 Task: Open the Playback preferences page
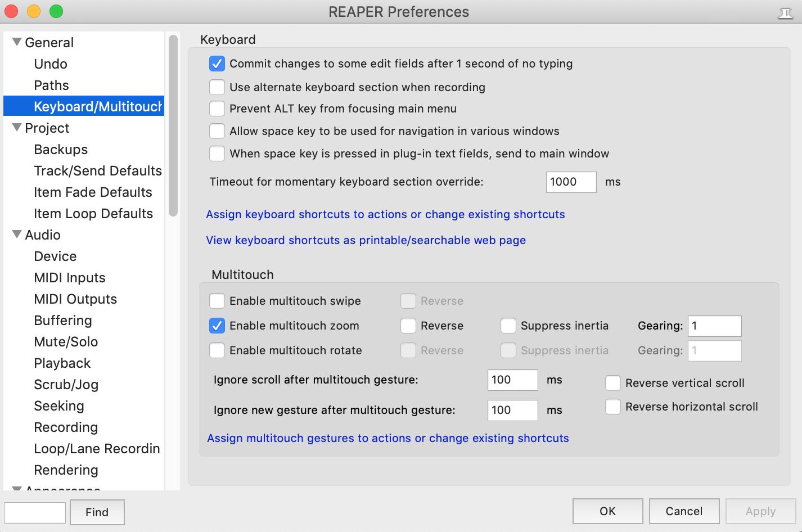coord(62,363)
